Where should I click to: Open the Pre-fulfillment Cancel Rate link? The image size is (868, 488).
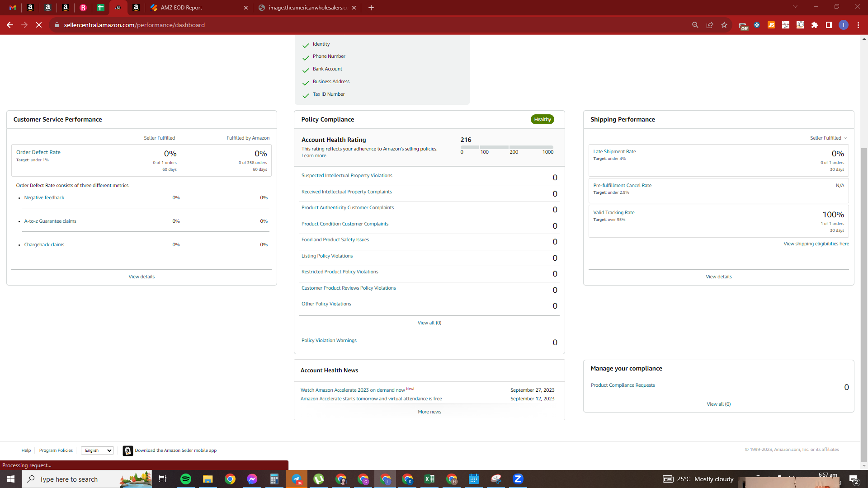[x=622, y=185]
